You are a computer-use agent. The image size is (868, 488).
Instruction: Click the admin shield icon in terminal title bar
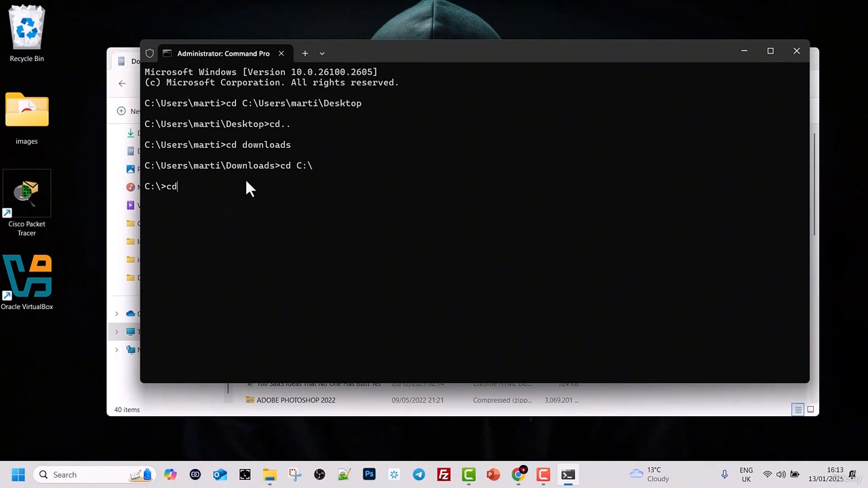pos(150,54)
